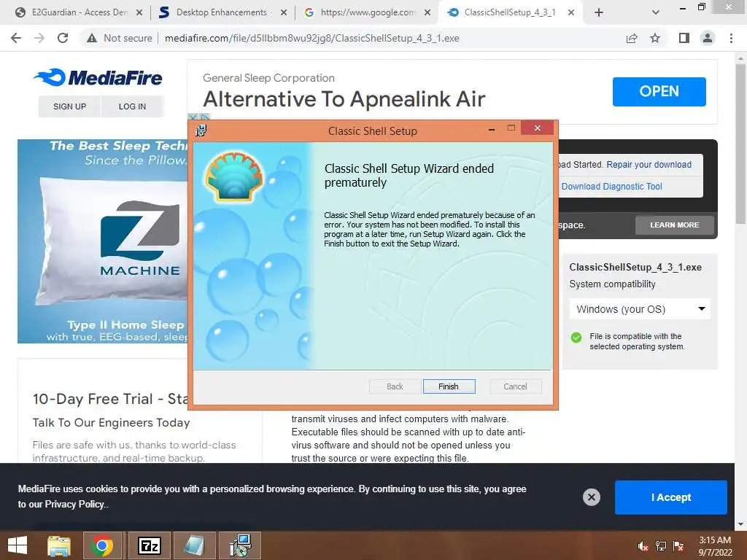This screenshot has width=747, height=560.
Task: Click the "Alternative To Apnealink Air" ad headline
Action: click(344, 99)
